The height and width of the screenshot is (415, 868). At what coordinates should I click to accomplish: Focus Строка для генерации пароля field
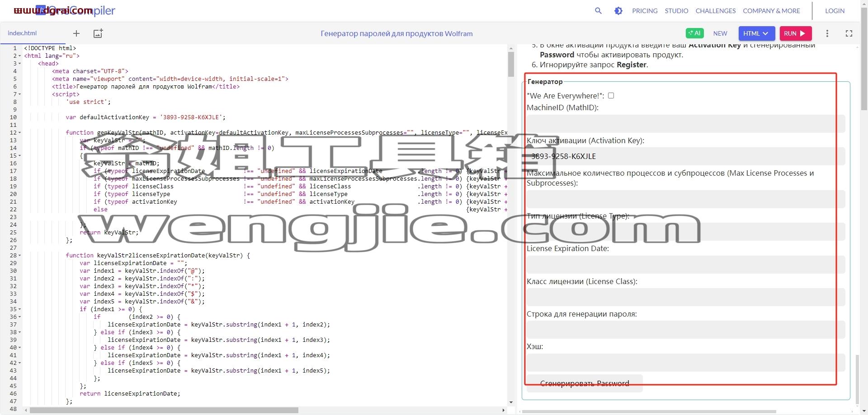pos(686,330)
